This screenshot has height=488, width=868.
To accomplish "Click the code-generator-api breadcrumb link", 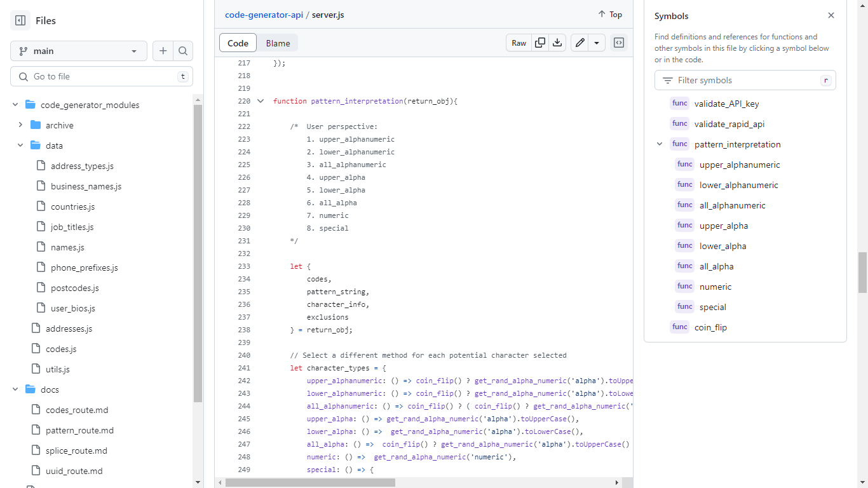I will (x=264, y=15).
